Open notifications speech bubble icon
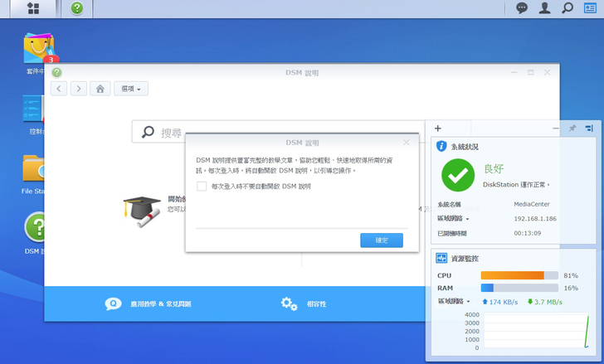This screenshot has height=364, width=604. (x=522, y=8)
